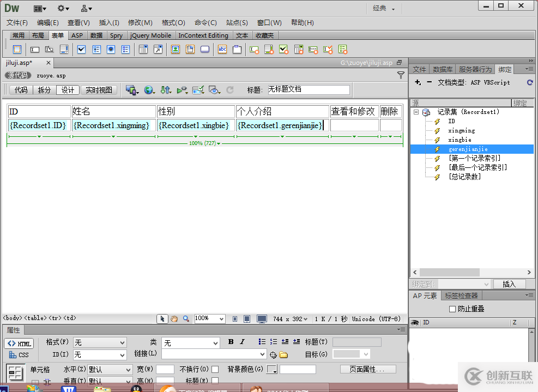
Task: Open the window size 744 x 392 dropdown
Action: coord(291,319)
